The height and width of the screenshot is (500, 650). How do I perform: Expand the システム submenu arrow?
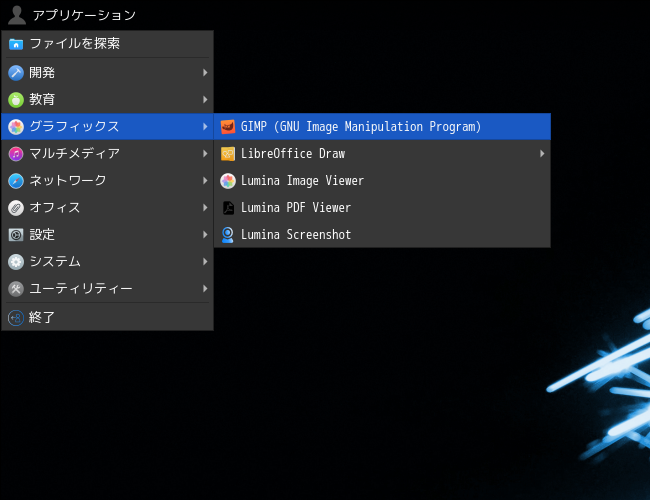point(205,262)
